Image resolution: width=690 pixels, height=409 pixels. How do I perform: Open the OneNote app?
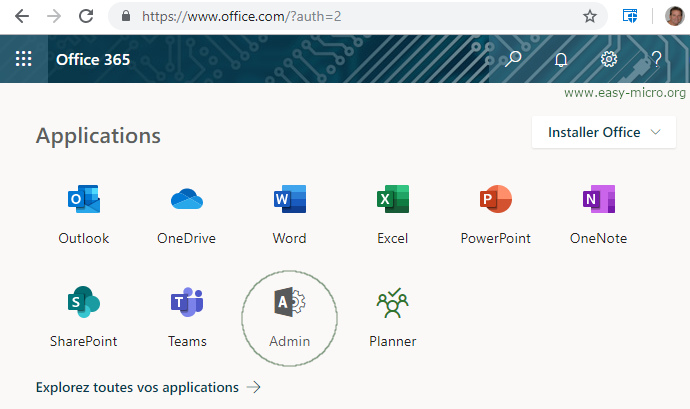pyautogui.click(x=598, y=214)
